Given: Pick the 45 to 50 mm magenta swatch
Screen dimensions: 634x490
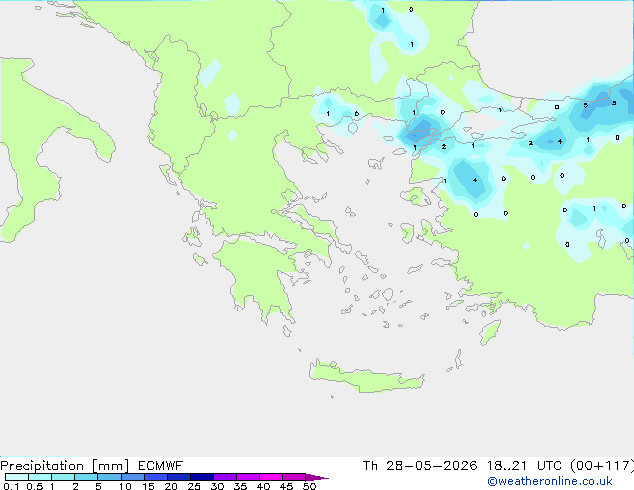Looking at the screenshot, I should [294, 477].
